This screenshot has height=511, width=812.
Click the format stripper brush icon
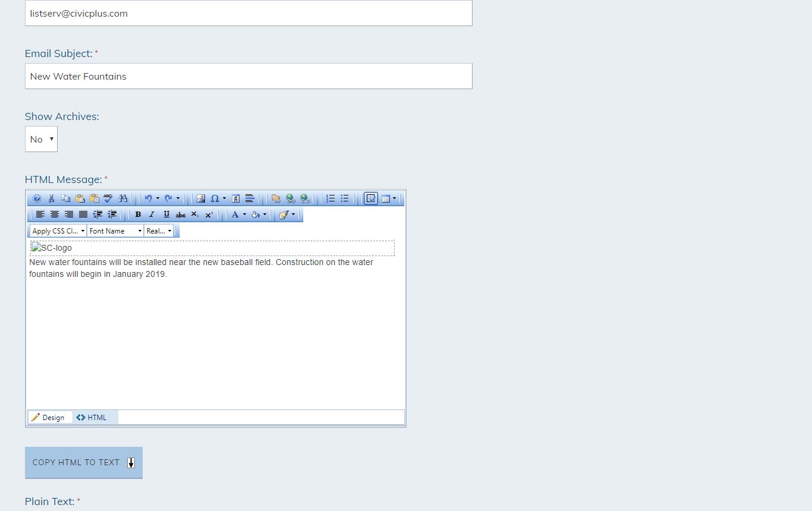click(284, 215)
